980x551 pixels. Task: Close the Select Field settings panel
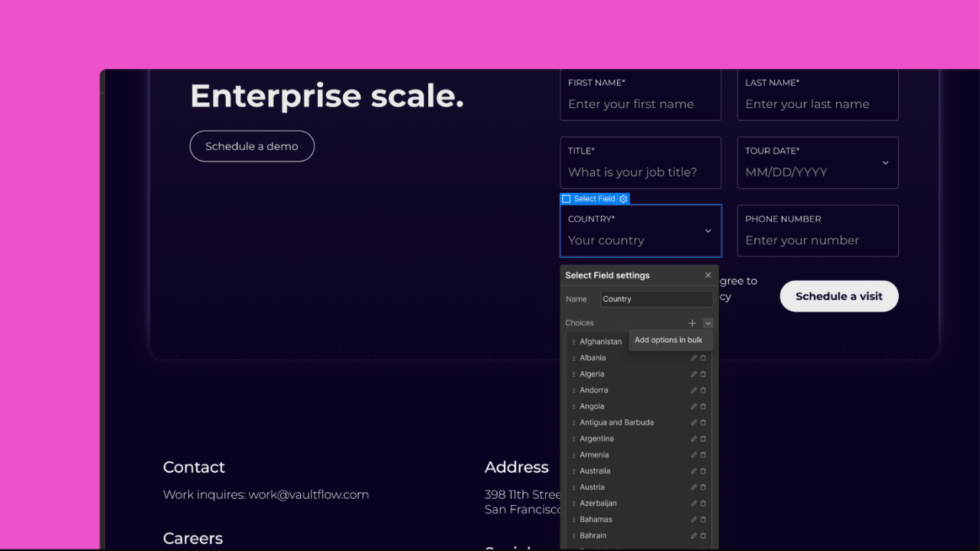tap(707, 275)
